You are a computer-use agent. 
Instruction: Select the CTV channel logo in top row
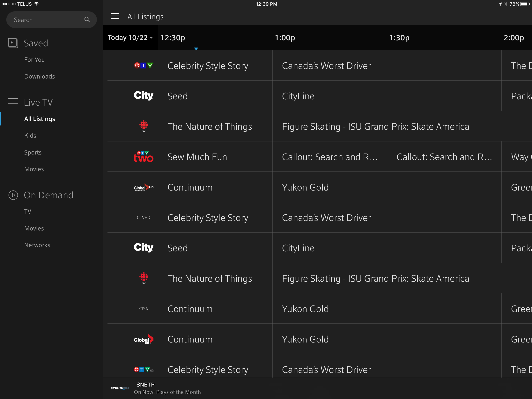[x=144, y=65]
